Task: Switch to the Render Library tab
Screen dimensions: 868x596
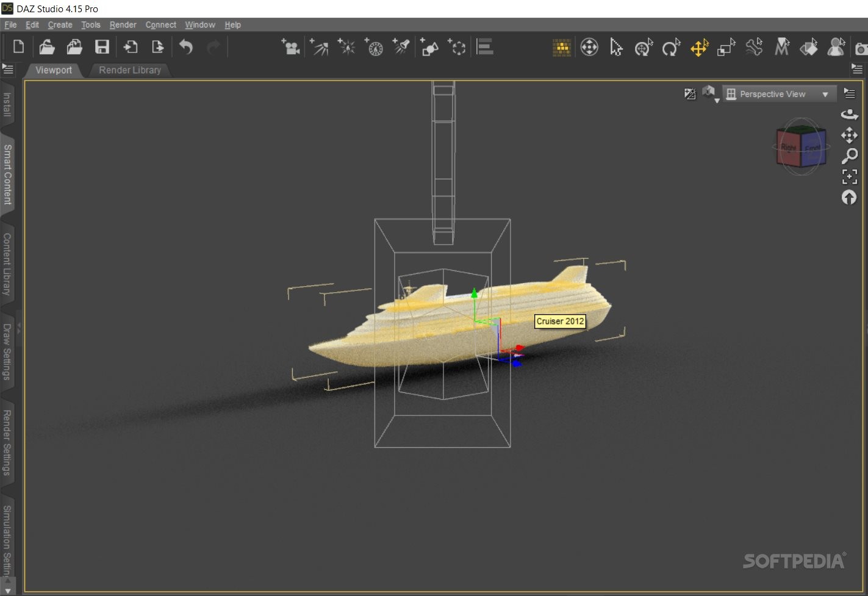Action: tap(130, 70)
